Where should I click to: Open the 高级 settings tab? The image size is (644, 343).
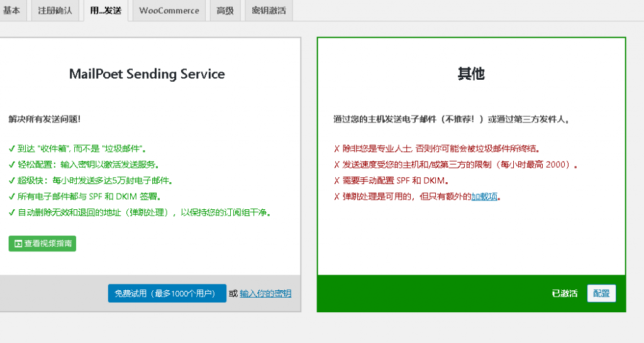225,11
